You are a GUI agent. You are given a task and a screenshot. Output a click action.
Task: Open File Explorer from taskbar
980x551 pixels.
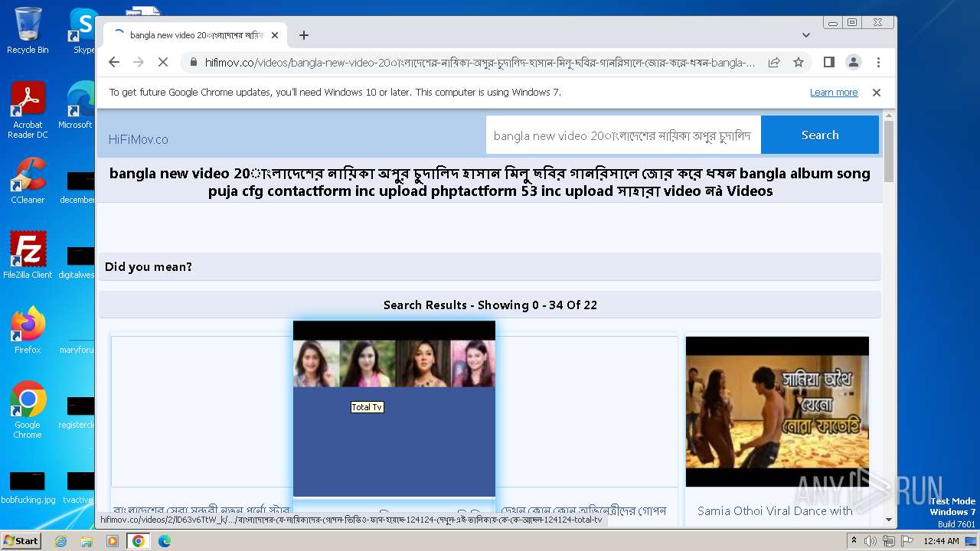click(87, 541)
